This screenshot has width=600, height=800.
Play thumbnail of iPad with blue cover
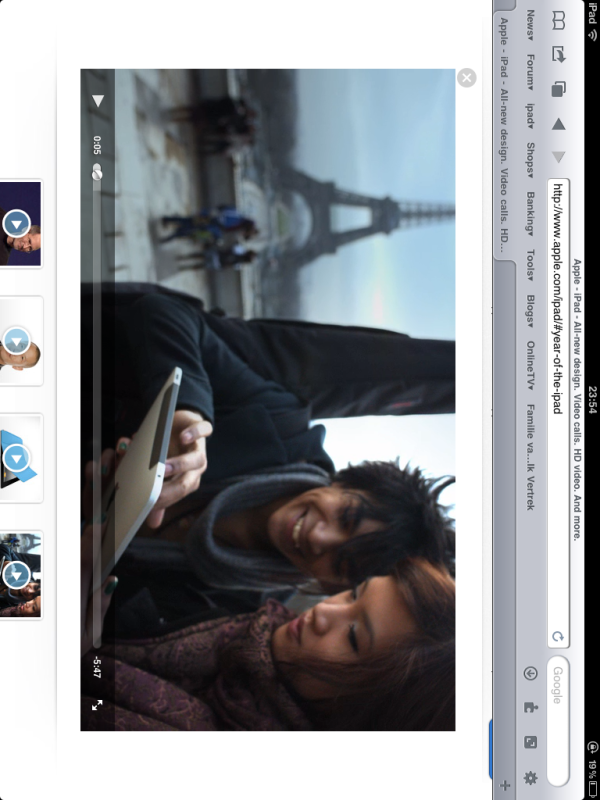[x=21, y=458]
